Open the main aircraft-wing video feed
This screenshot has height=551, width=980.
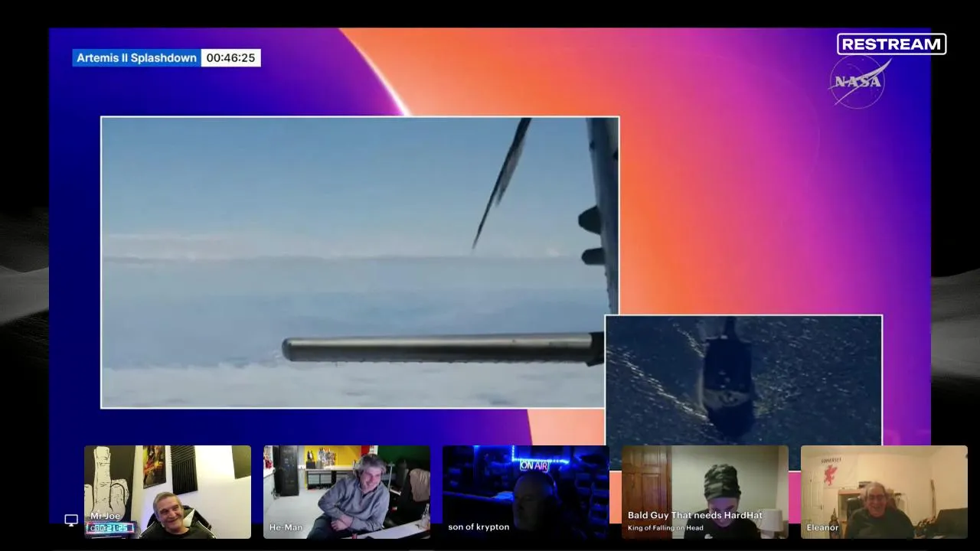point(360,262)
